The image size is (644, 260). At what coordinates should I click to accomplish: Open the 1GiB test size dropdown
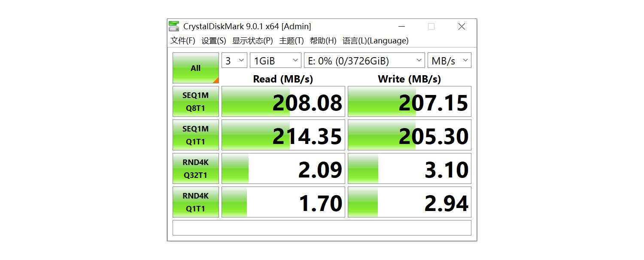tap(276, 61)
